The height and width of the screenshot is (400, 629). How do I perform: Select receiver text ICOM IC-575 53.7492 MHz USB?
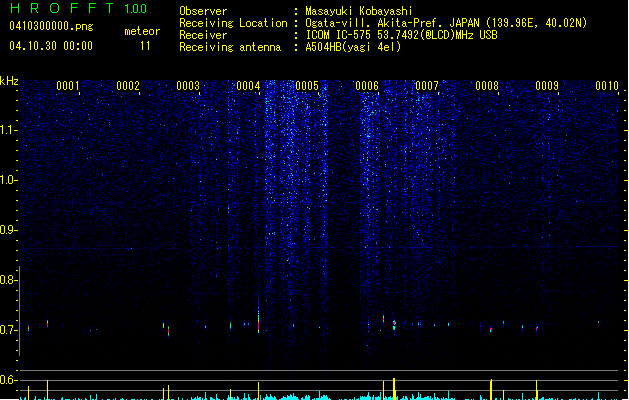(x=402, y=35)
